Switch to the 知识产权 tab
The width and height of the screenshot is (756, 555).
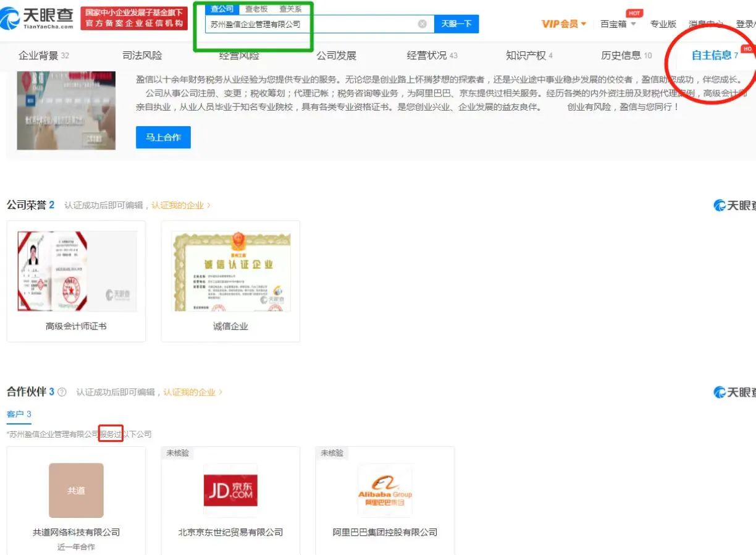529,56
